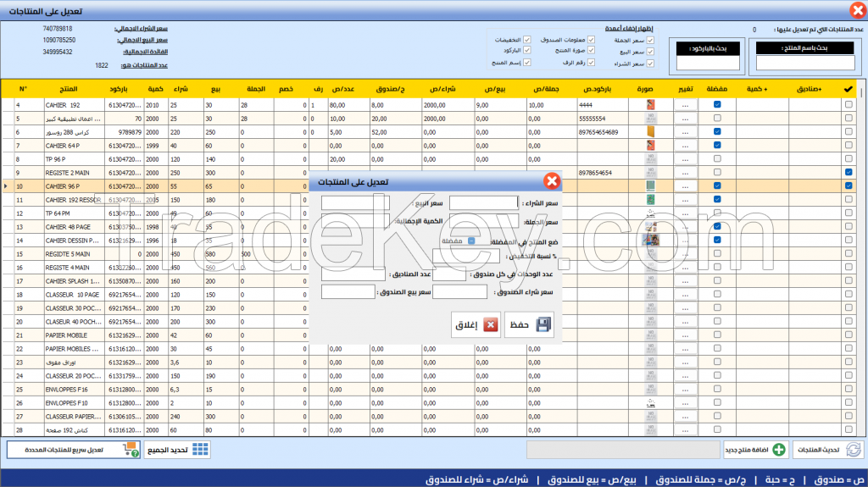The image size is (868, 487).
Task: Toggle the سعر الشراء column checkbox
Action: 650,64
